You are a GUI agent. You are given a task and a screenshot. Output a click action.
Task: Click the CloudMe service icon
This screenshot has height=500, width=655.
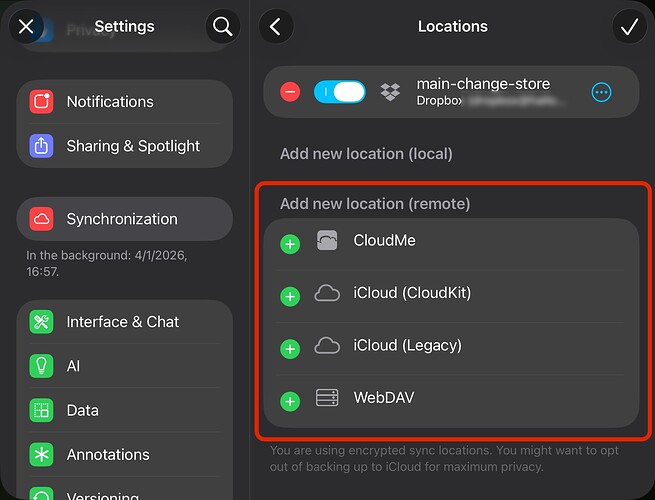327,240
